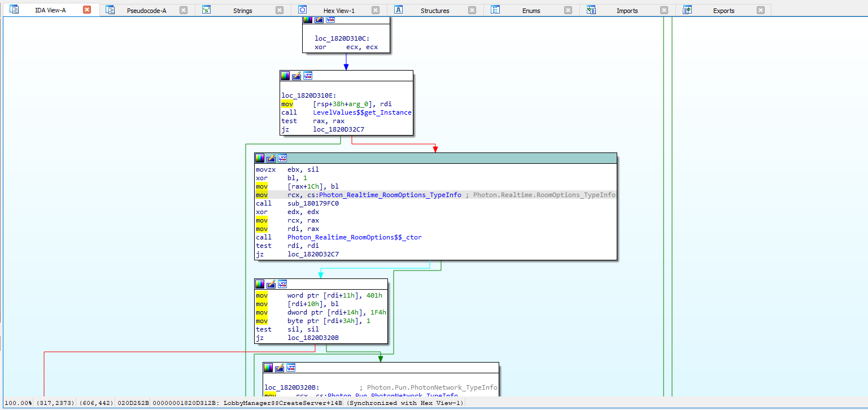Switch to the Strings tab
Viewport: 868px width, 410px height.
pyautogui.click(x=242, y=10)
